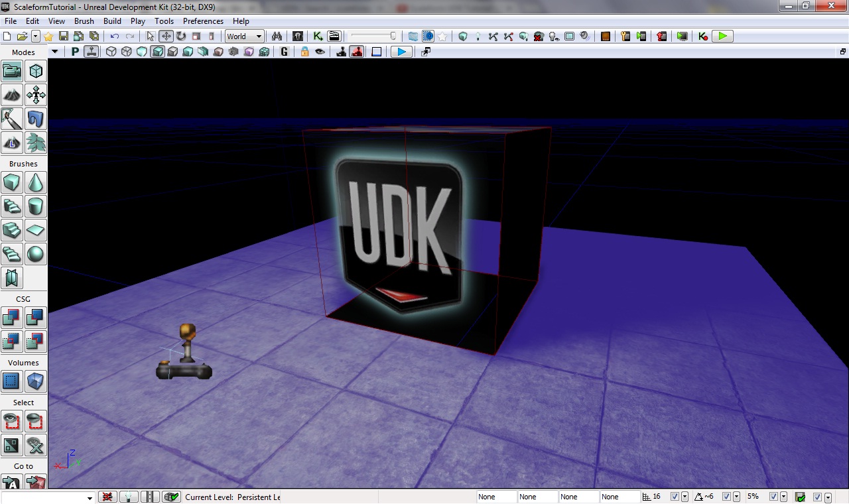Choose the Cylinder brush
This screenshot has height=504, width=849.
click(36, 206)
